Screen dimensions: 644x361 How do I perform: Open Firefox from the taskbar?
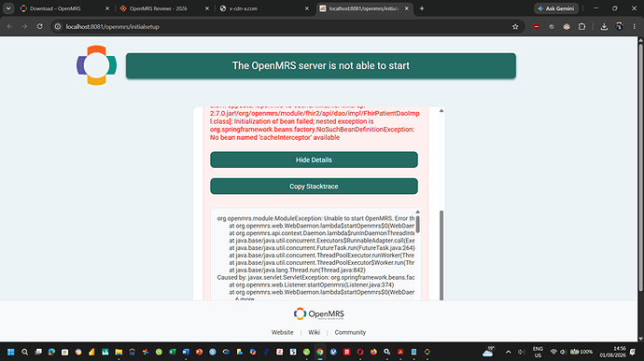tap(373, 352)
